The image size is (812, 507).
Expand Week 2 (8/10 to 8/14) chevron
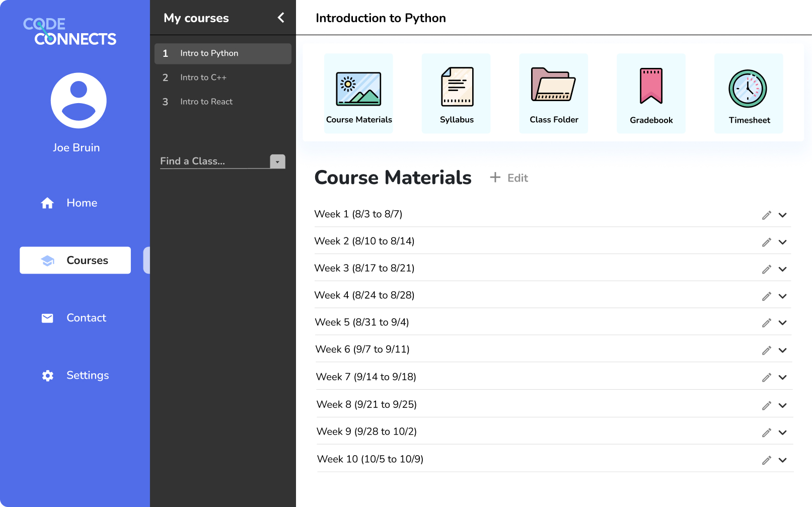(783, 242)
